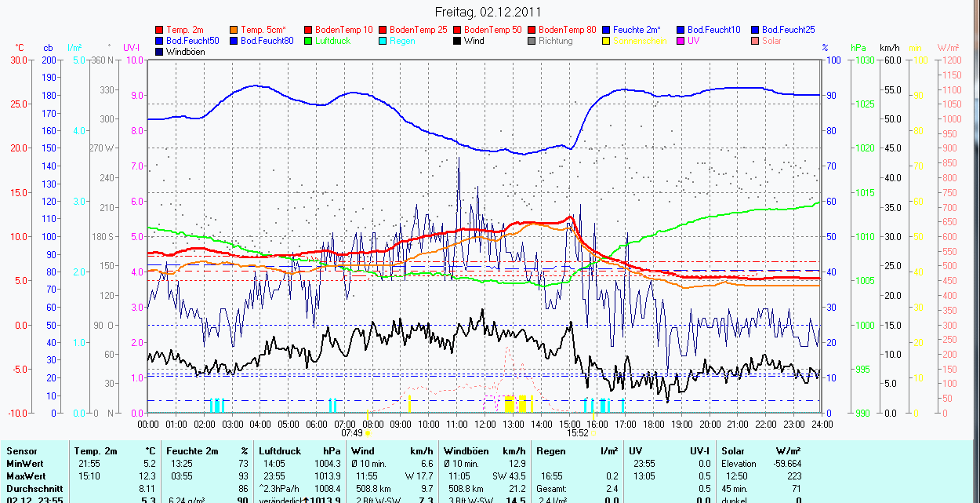This screenshot has height=503, width=980.
Task: Click the hPa axis unit label
Action: pos(859,48)
